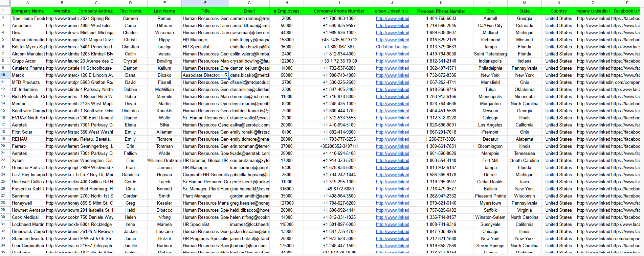Image resolution: width=644 pixels, height=256 pixels.
Task: Click the Corporate HR Generalist title cell
Action: pyautogui.click(x=205, y=174)
